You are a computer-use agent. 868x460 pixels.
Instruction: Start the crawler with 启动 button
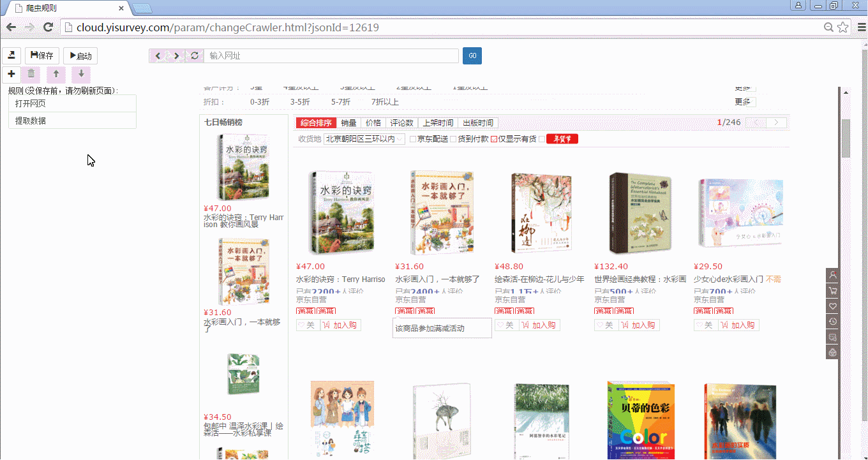[80, 56]
